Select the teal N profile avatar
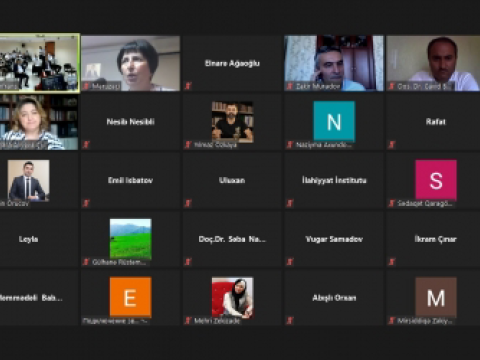 click(x=334, y=121)
